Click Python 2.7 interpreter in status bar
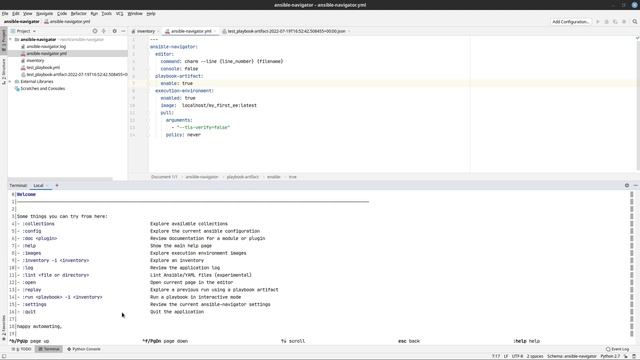Screen dimensions: 640x360 [610, 356]
